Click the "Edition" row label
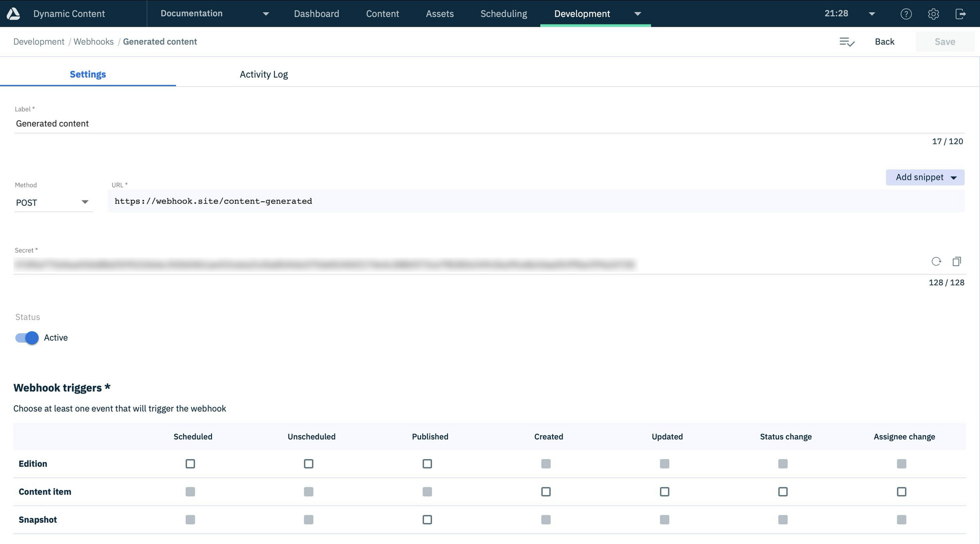The width and height of the screenshot is (980, 544). click(33, 464)
